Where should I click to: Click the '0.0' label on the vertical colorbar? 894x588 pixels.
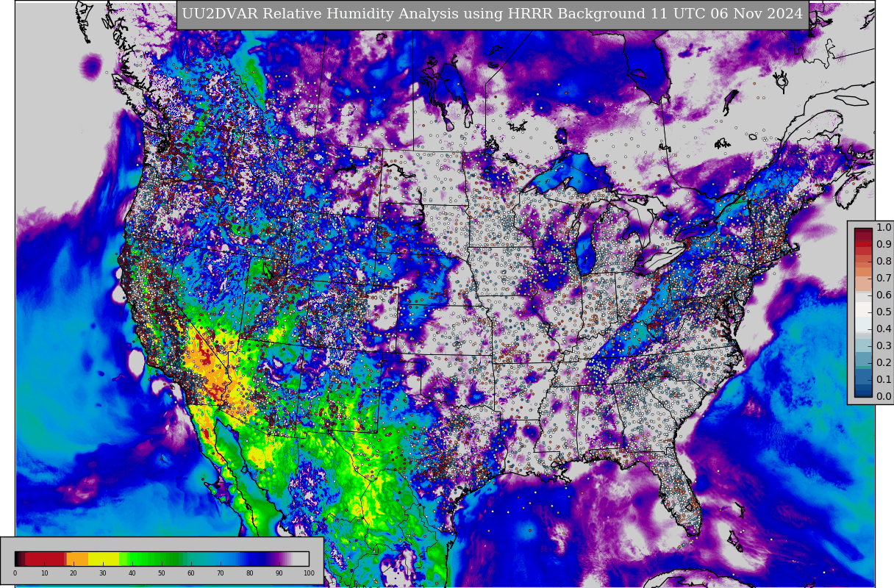tap(884, 397)
